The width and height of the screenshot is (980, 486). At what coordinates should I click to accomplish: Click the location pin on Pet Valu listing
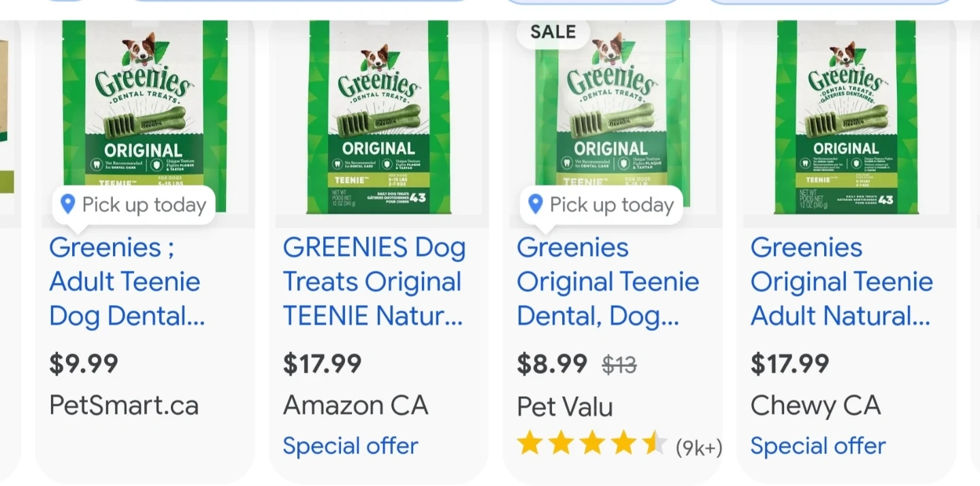click(535, 204)
